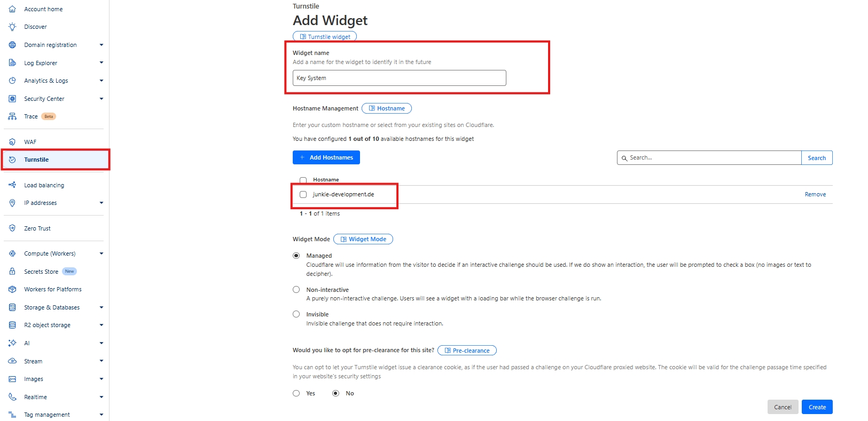Click Remove link for junkie-development.de

point(815,195)
